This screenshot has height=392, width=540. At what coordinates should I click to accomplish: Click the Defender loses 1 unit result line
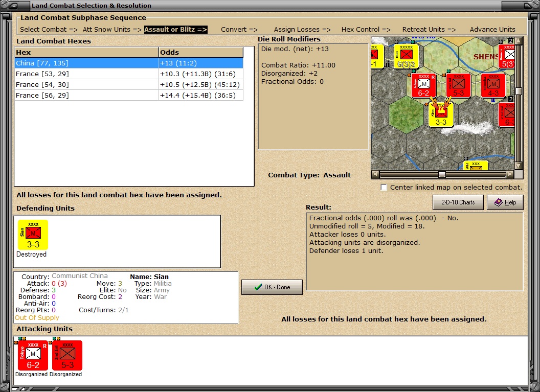pos(346,250)
